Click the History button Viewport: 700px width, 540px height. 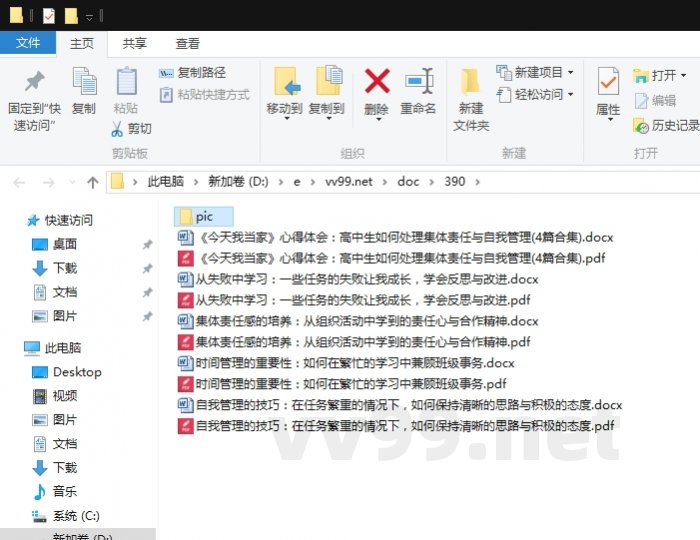click(x=666, y=126)
